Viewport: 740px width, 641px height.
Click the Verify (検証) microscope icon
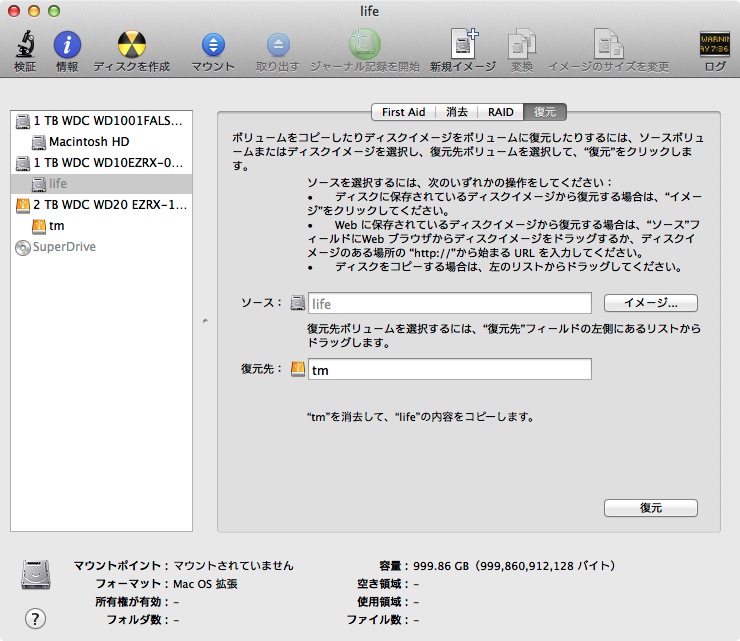25,45
